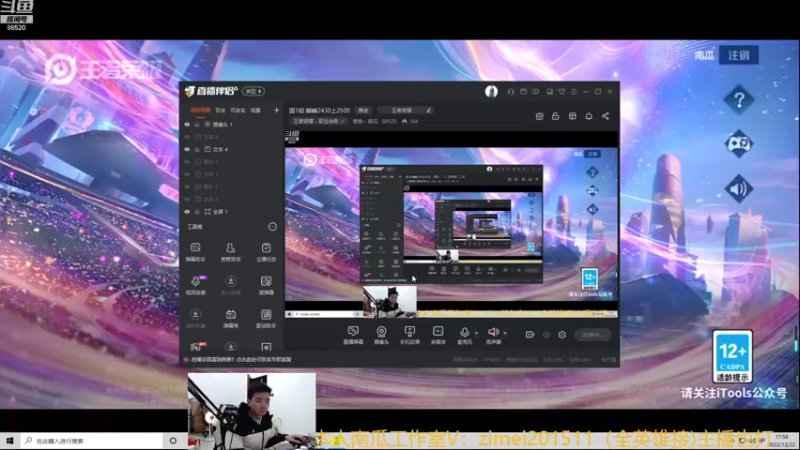Open notification bell icon
Screen dimensions: 800x450
[x=589, y=116]
